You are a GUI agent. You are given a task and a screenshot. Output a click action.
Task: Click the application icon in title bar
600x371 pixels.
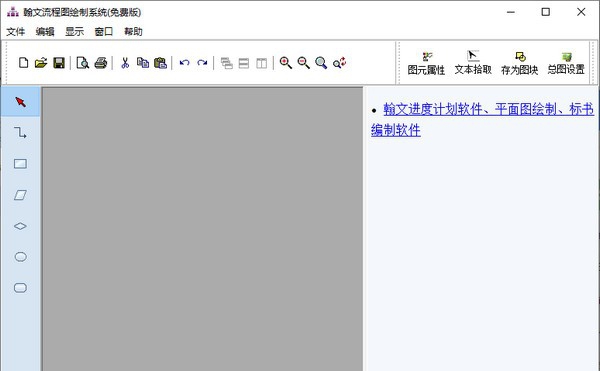(x=13, y=12)
